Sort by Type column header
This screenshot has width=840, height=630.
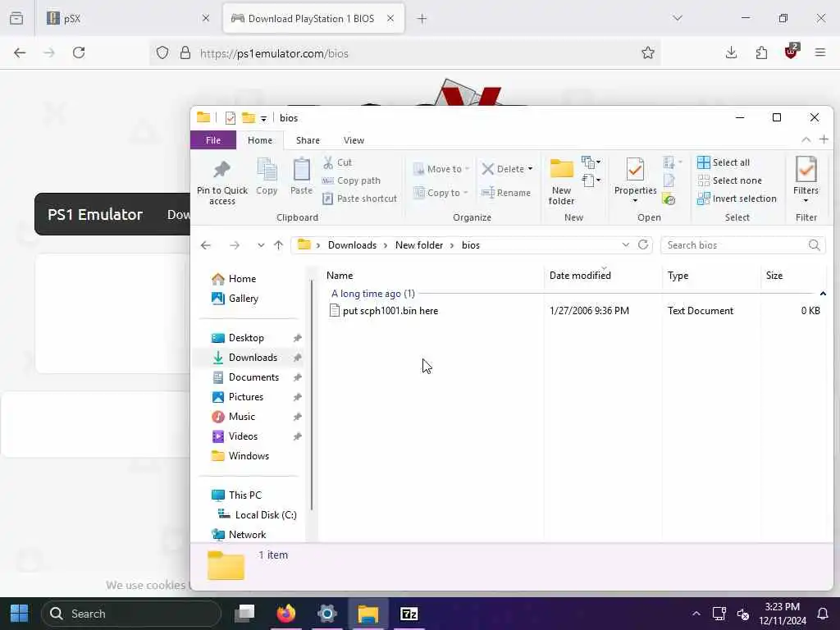click(x=678, y=276)
